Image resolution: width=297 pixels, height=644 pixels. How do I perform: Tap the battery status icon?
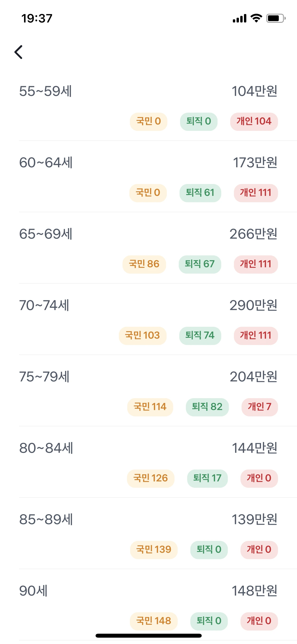[x=276, y=18]
